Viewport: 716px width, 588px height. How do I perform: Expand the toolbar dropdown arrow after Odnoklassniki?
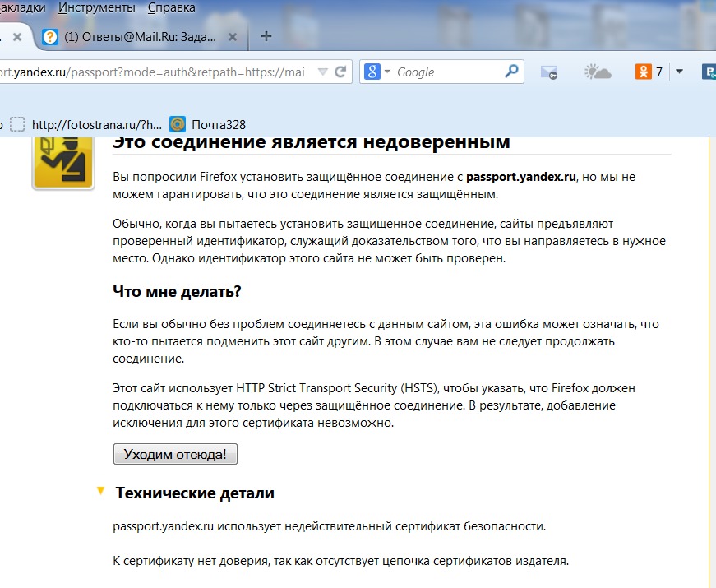pos(679,72)
